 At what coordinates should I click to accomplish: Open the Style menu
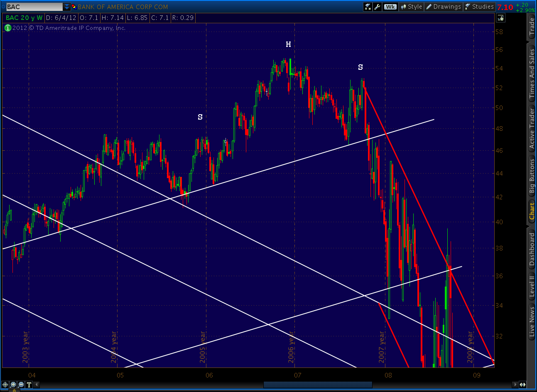[x=411, y=7]
